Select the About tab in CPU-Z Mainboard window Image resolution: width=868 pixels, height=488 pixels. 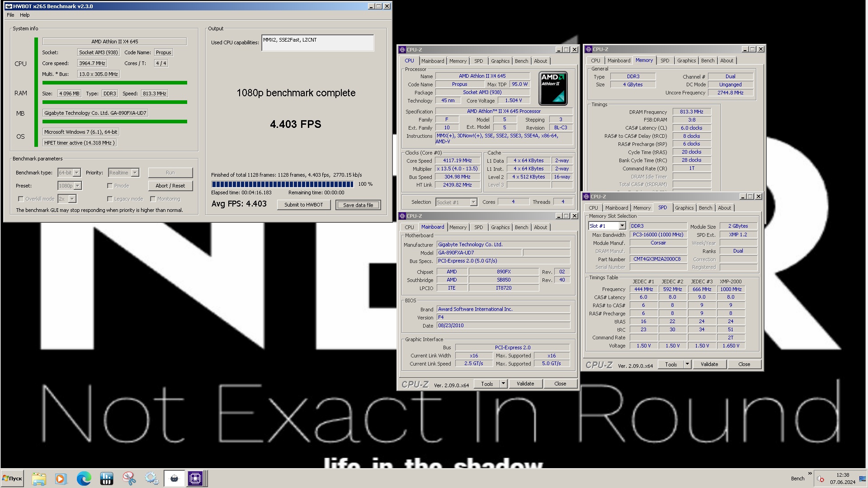540,227
